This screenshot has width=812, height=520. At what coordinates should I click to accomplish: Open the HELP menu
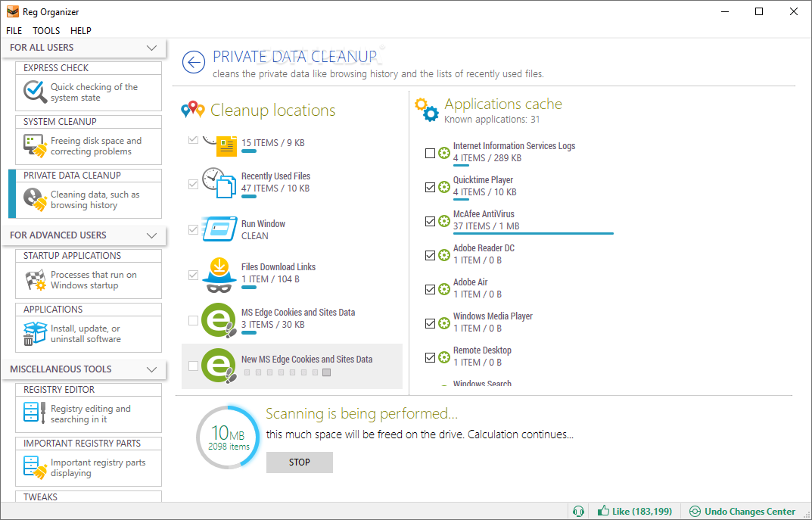(81, 30)
